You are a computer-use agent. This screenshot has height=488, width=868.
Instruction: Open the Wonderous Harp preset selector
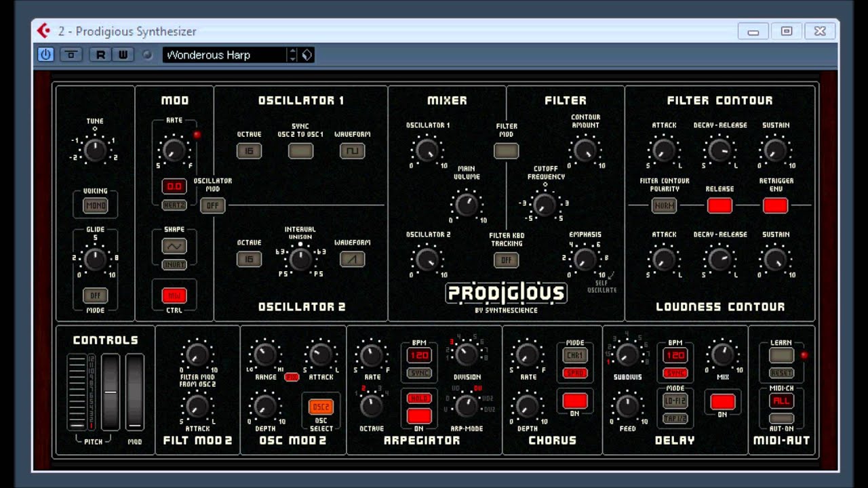click(x=224, y=55)
